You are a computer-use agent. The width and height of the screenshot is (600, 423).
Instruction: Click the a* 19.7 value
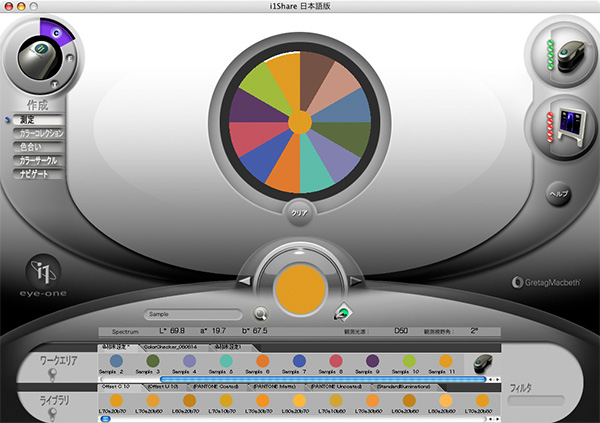click(x=213, y=331)
